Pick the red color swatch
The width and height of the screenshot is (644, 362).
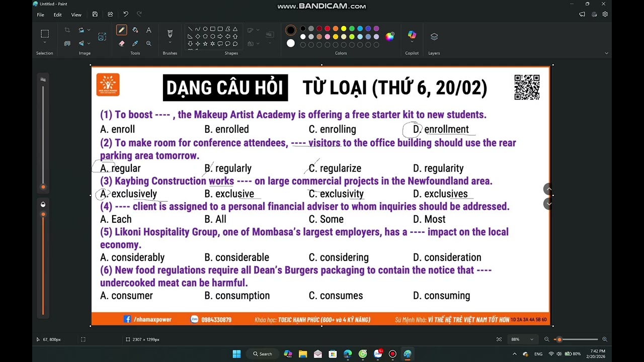[327, 29]
